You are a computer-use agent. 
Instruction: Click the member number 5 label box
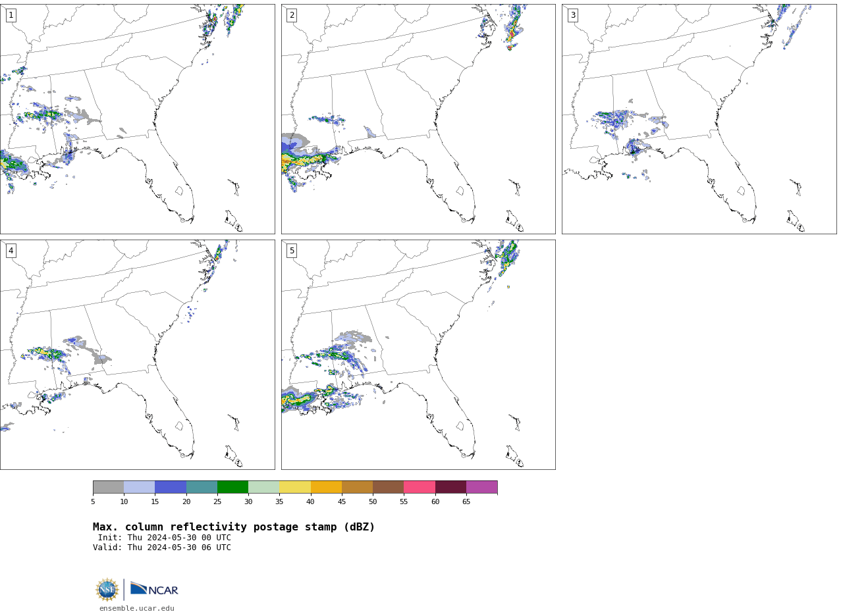click(292, 251)
